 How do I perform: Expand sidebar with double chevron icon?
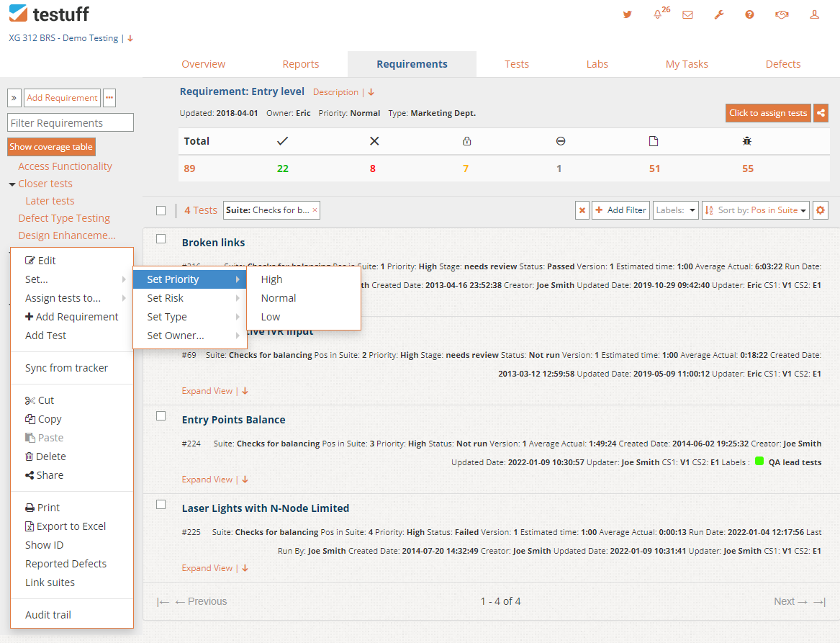14,98
